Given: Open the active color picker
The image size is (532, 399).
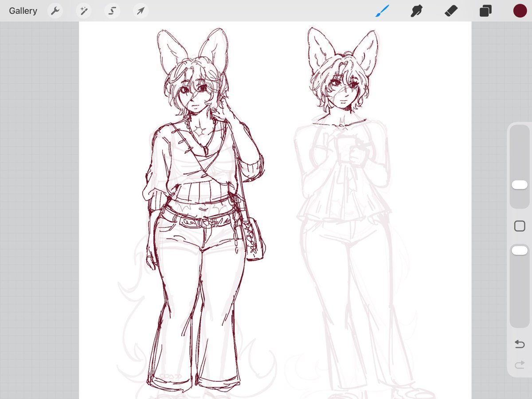Looking at the screenshot, I should 519,11.
